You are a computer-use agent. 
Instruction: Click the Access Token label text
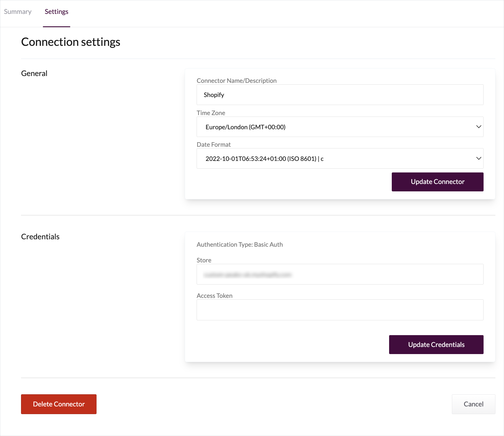214,296
